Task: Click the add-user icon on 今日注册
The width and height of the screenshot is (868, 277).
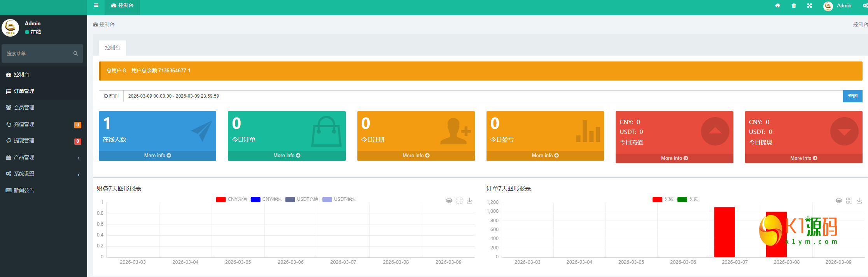Action: pos(456,131)
